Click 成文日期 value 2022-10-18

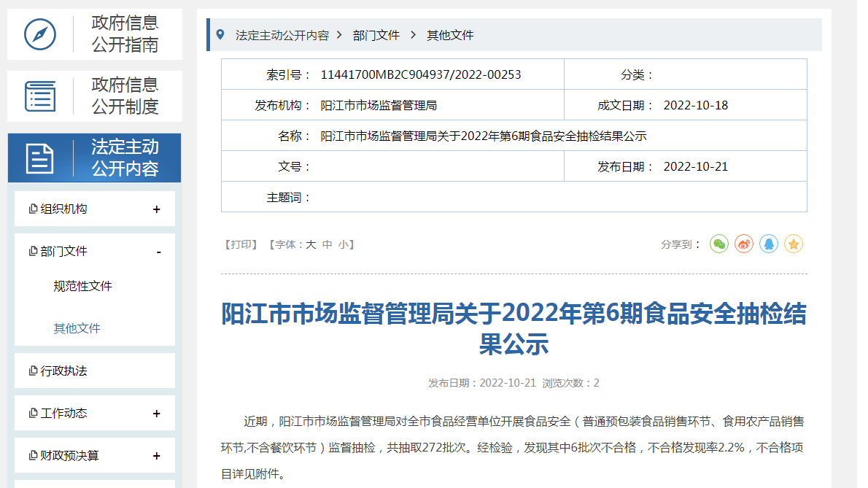696,105
